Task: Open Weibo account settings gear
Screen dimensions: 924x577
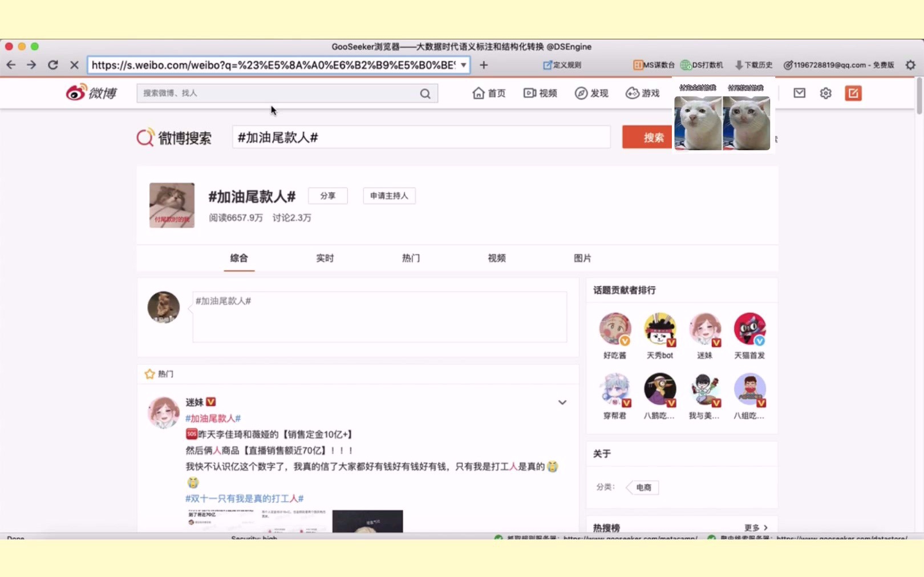Action: click(x=826, y=93)
